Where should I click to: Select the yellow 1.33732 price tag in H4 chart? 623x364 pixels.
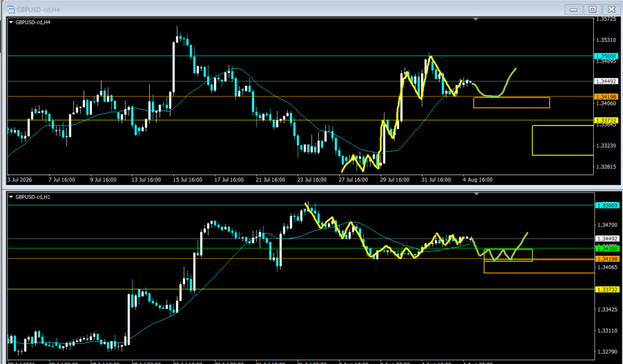click(606, 120)
